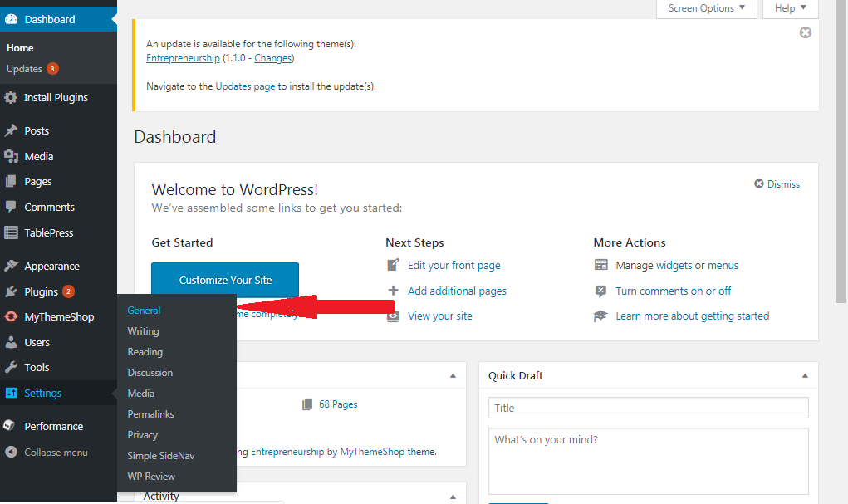Open the Updates sidebar link
The width and height of the screenshot is (848, 504).
pos(24,69)
